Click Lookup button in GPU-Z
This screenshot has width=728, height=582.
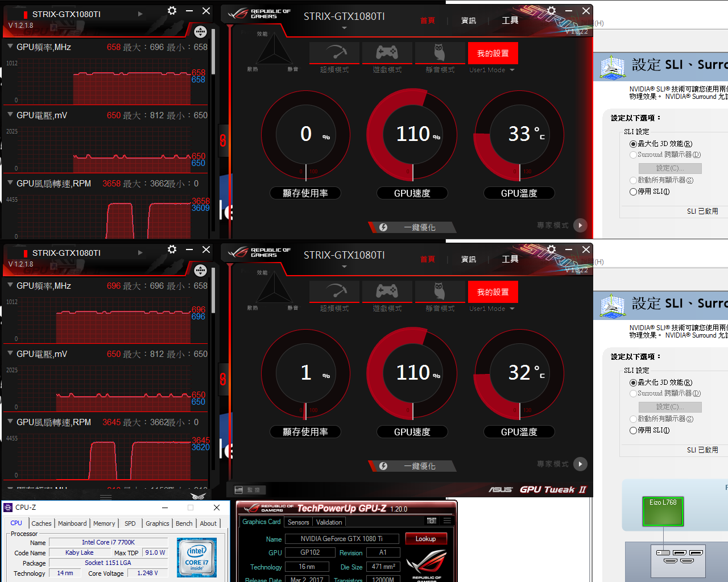pos(426,539)
